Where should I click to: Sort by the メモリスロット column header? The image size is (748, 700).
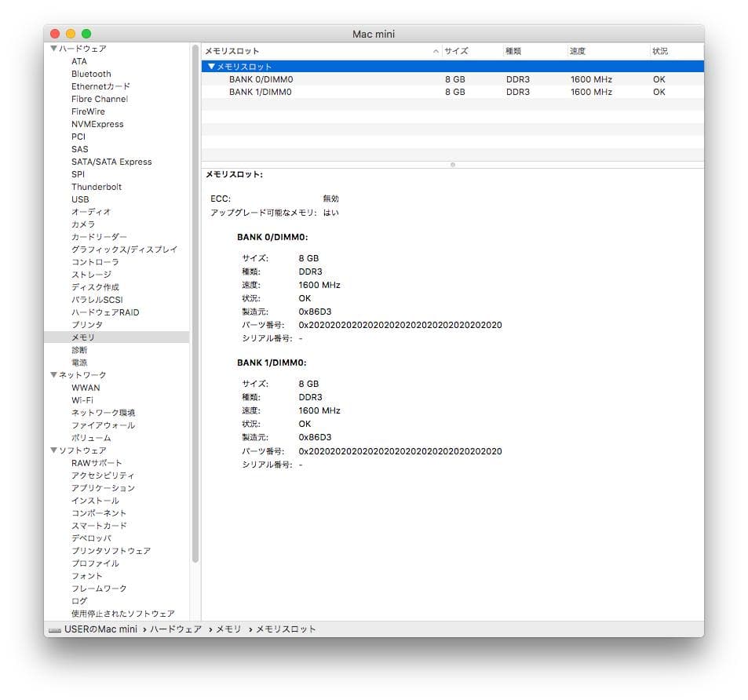tap(322, 51)
